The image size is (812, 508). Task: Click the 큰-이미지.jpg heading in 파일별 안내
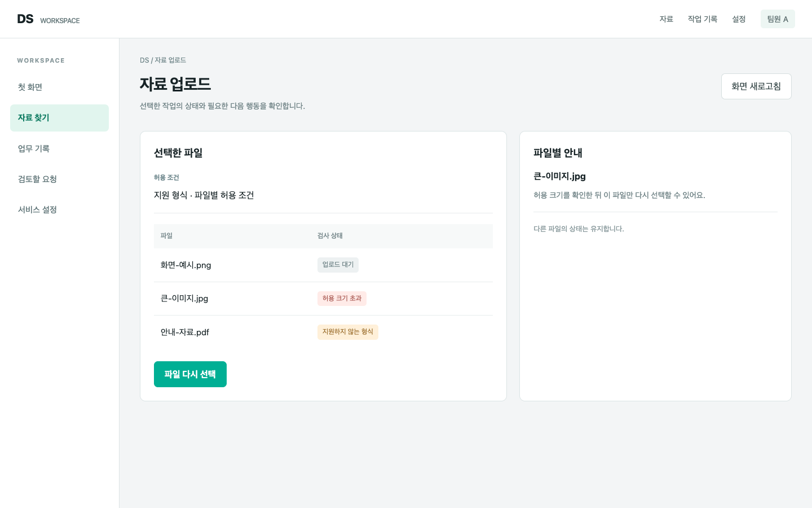559,176
